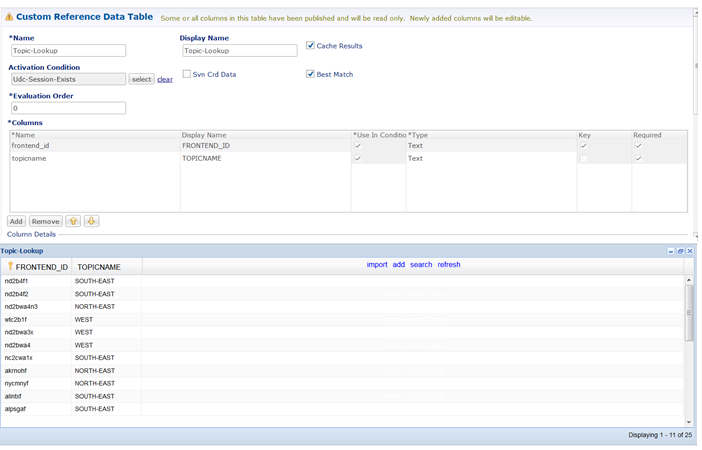Toggle Required checkbox for frontend_id row
This screenshot has height=450, width=702.
tap(638, 146)
